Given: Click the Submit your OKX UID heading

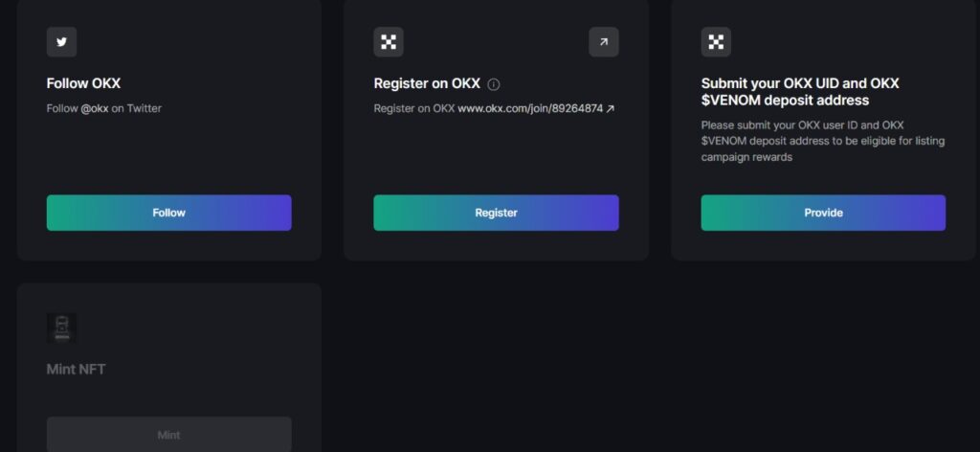Looking at the screenshot, I should pos(800,92).
